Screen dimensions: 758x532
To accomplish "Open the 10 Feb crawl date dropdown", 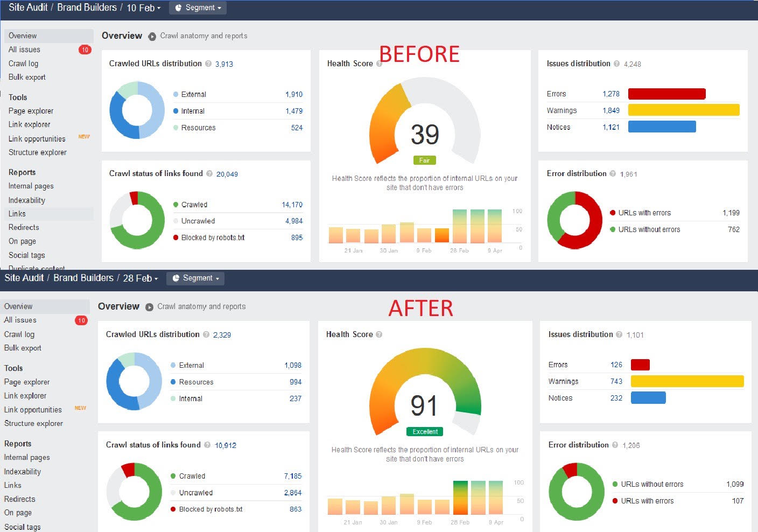I will pos(144,8).
